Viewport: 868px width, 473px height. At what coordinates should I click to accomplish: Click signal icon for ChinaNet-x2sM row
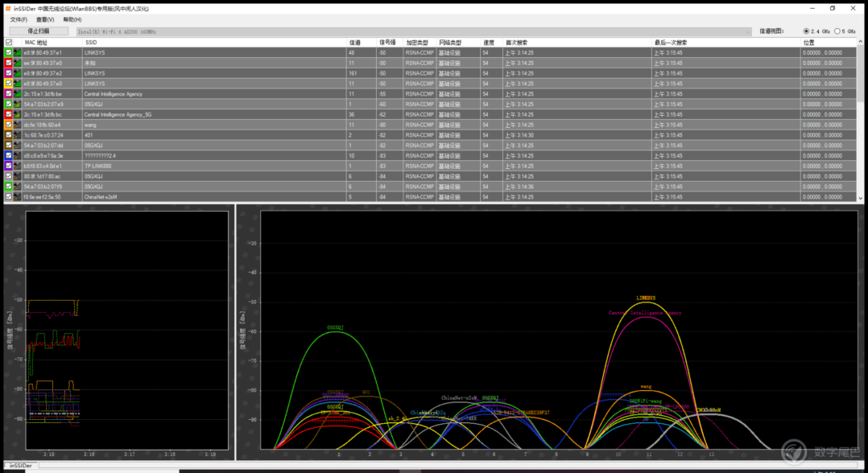tap(17, 197)
